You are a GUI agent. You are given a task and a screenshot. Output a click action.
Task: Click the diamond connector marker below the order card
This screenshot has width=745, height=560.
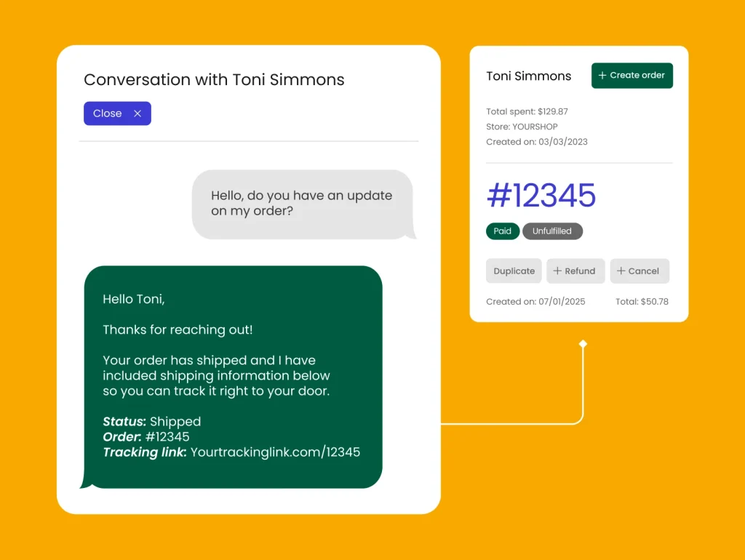[x=583, y=344]
